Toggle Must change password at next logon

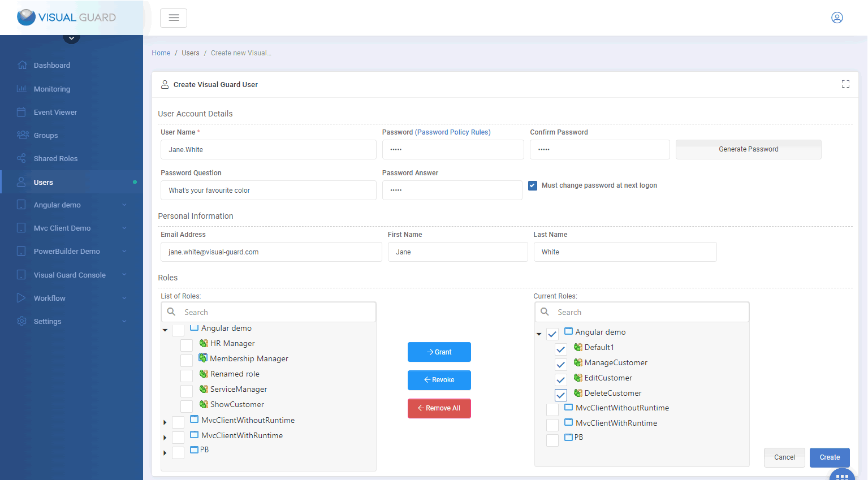point(533,185)
